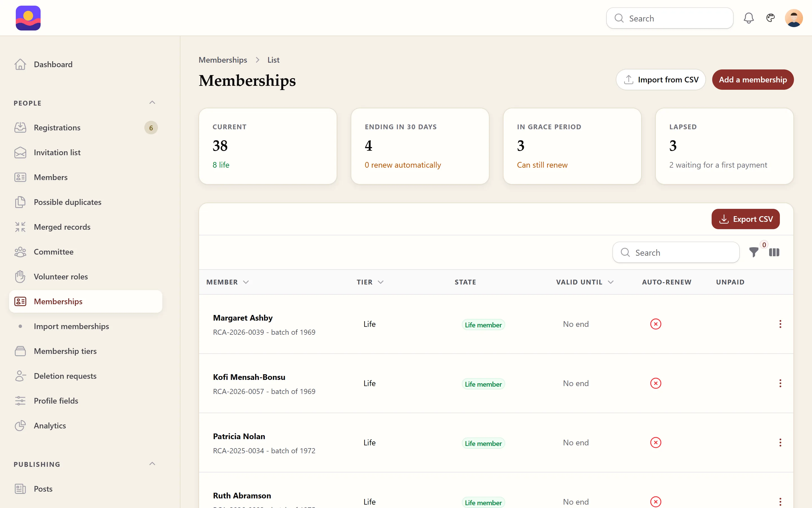Open the theme palette icon
812x508 pixels.
coord(770,18)
